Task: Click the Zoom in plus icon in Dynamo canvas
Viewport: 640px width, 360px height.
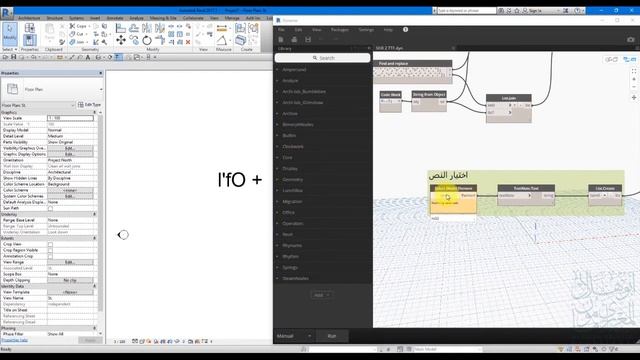Action: tap(634, 79)
